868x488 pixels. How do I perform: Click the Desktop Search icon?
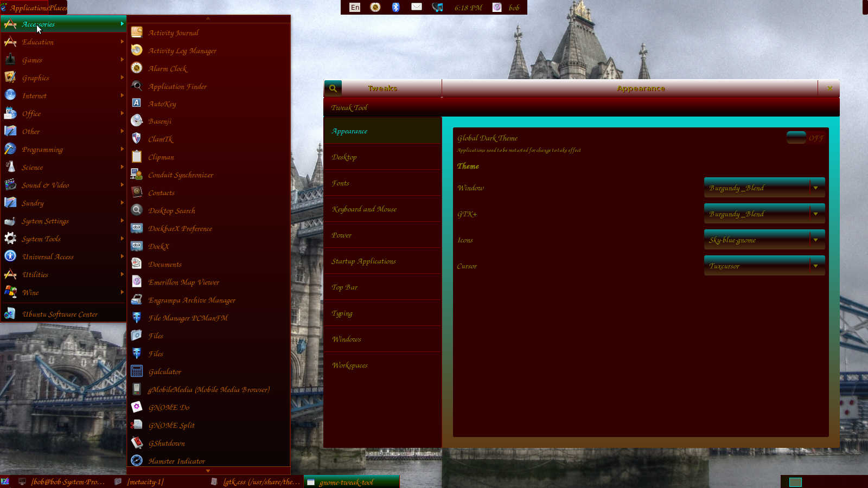pyautogui.click(x=137, y=210)
